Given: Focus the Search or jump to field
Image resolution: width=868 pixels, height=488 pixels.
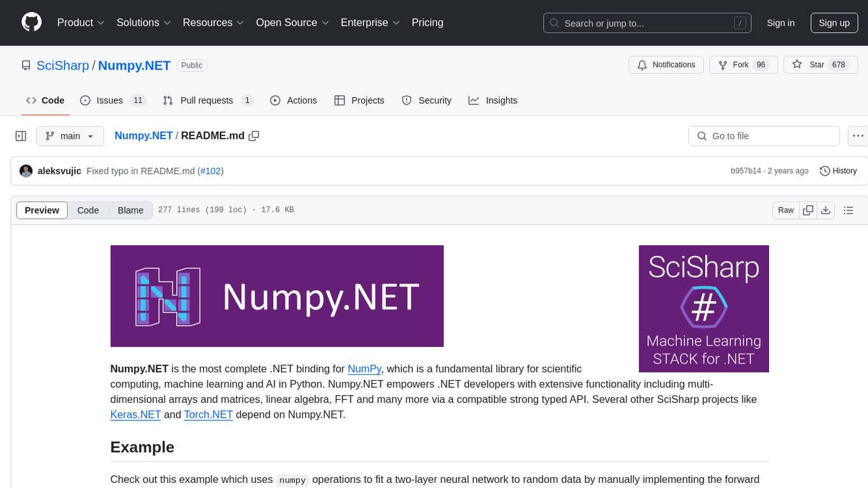Looking at the screenshot, I should click(648, 23).
